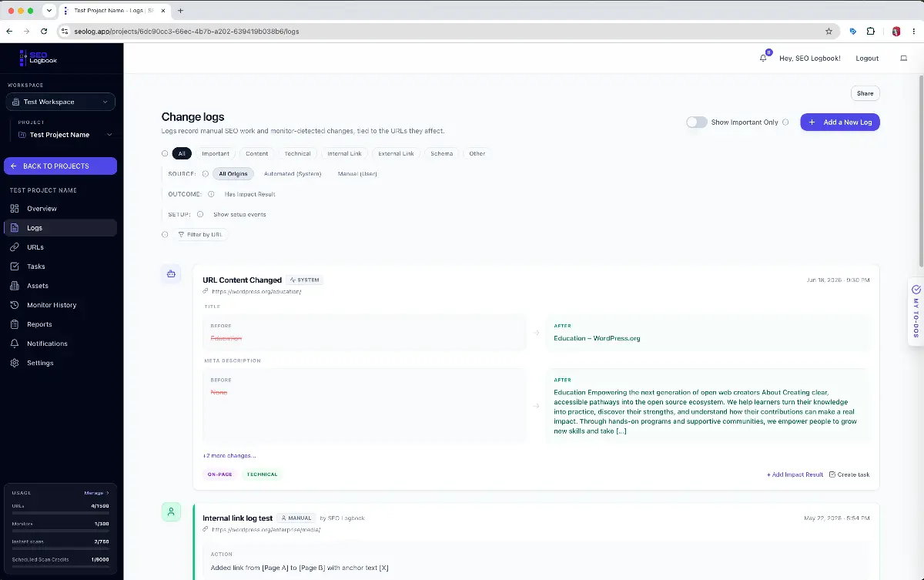Open Settings in the sidebar

(x=60, y=363)
